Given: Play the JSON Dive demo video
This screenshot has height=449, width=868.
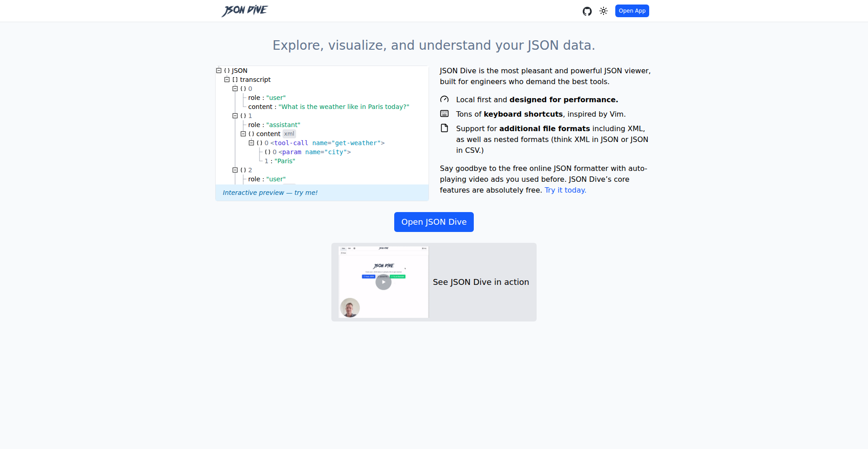Looking at the screenshot, I should pos(383,282).
